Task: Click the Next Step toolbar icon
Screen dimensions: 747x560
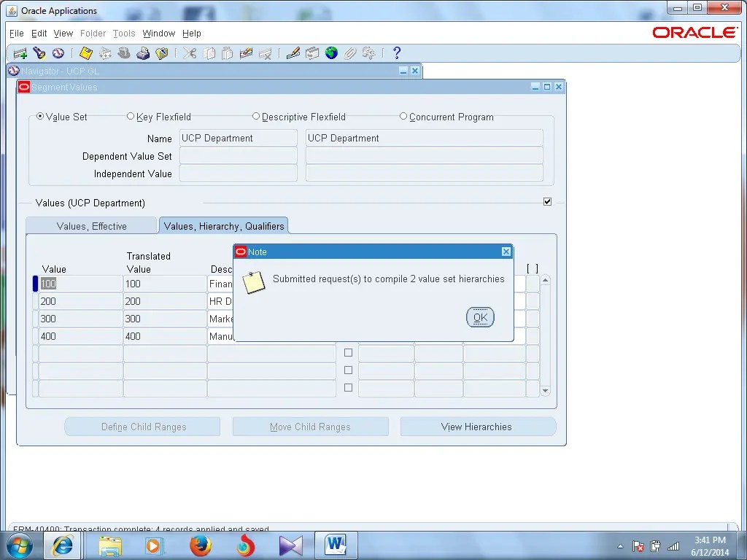Action: (105, 53)
